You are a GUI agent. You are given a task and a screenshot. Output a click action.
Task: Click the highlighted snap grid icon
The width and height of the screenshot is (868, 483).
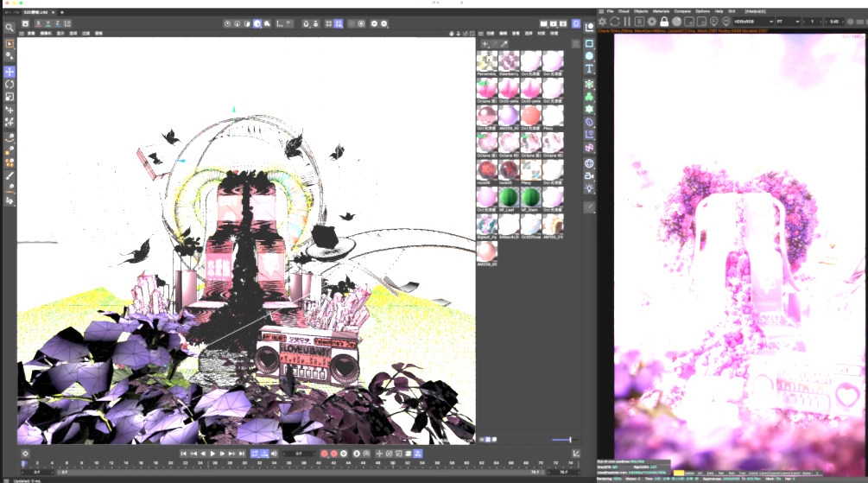(x=339, y=24)
